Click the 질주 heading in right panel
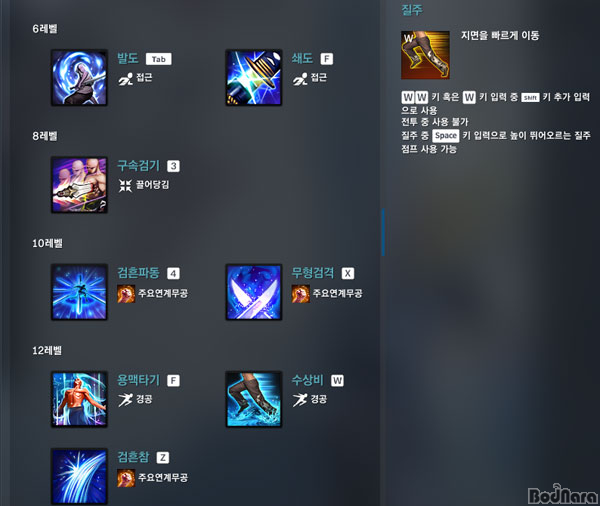 [x=412, y=10]
